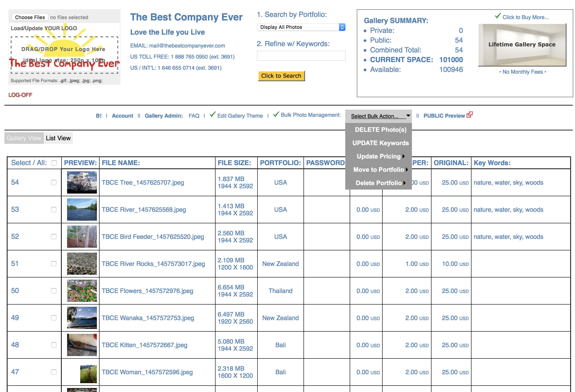Click the Lifetime Gallery Space image

522,45
